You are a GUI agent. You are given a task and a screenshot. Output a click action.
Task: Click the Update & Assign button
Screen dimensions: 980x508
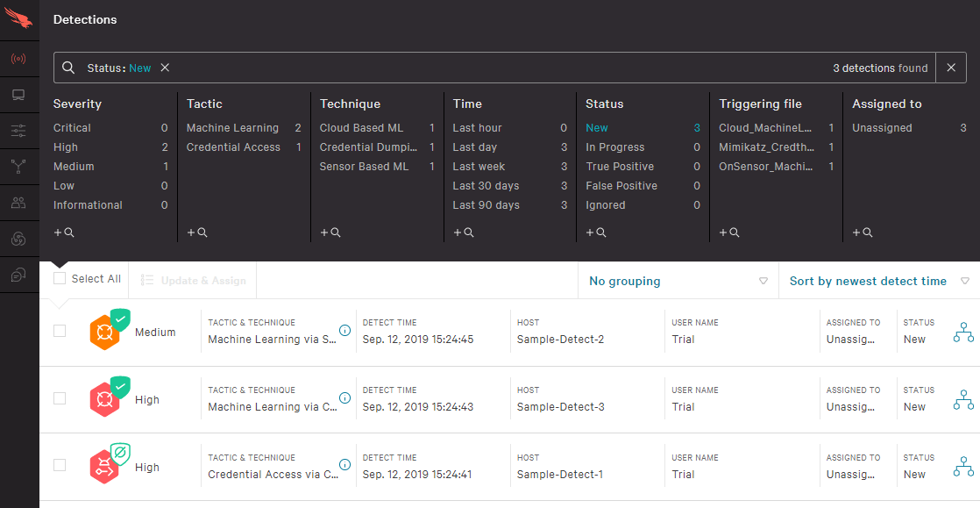(192, 280)
